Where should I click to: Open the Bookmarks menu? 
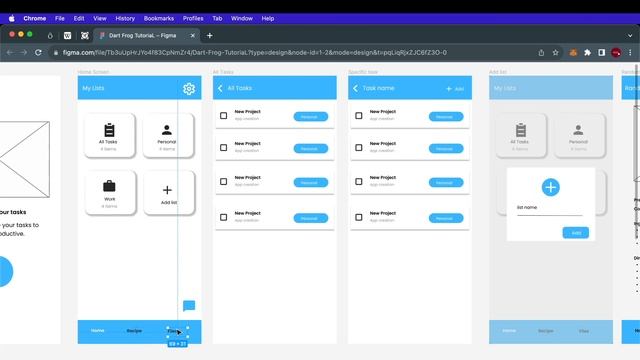[x=159, y=18]
